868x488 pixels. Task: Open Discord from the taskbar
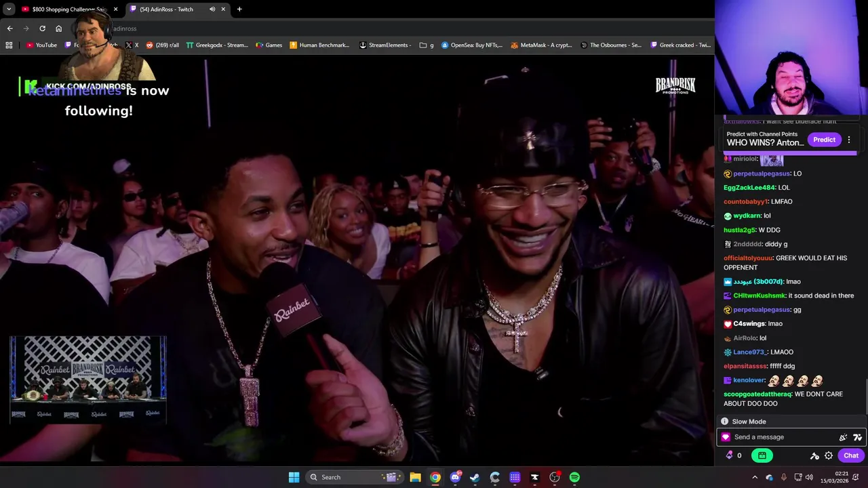point(456,477)
